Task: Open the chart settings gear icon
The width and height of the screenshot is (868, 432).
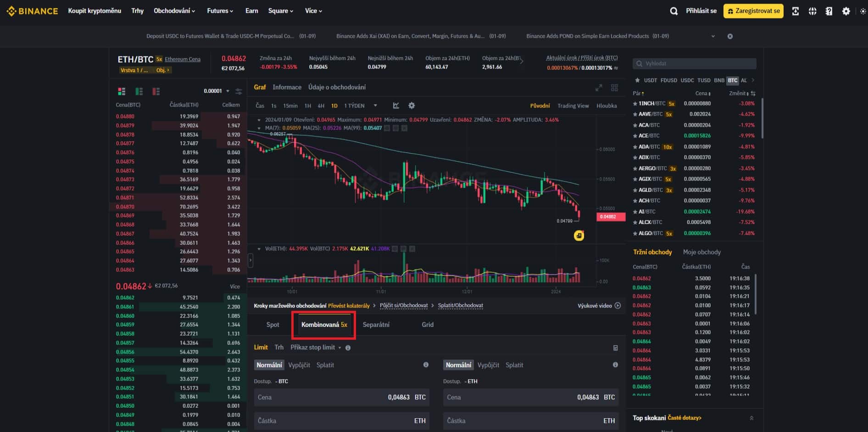Action: coord(412,106)
